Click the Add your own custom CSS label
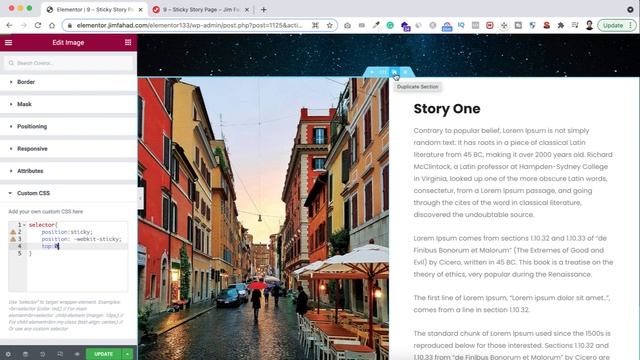640x360 pixels. (x=46, y=211)
